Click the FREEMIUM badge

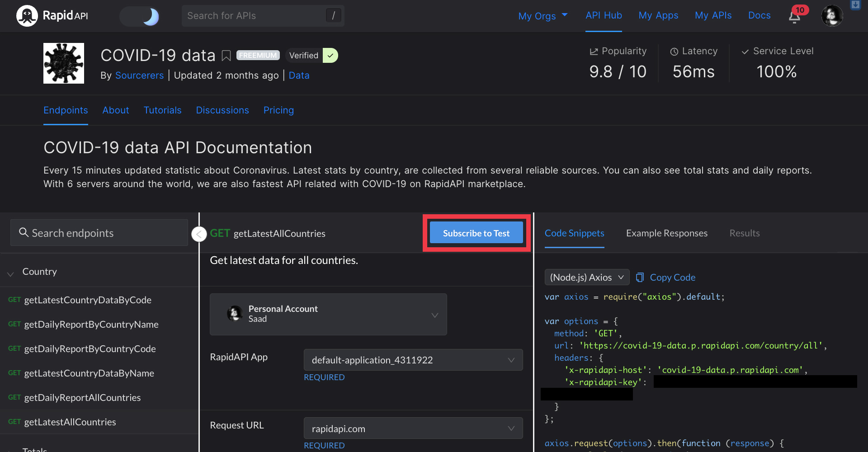[258, 55]
